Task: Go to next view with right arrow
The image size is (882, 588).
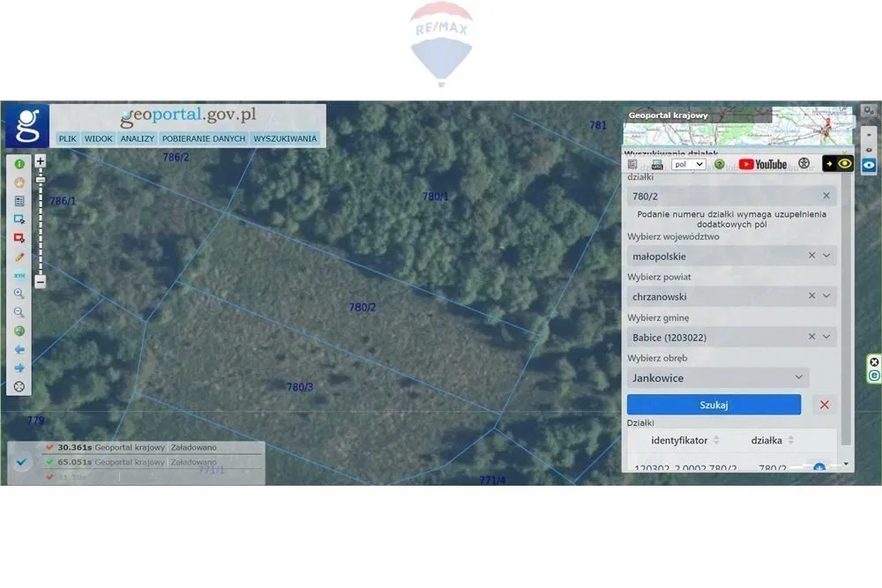Action: coord(19,368)
